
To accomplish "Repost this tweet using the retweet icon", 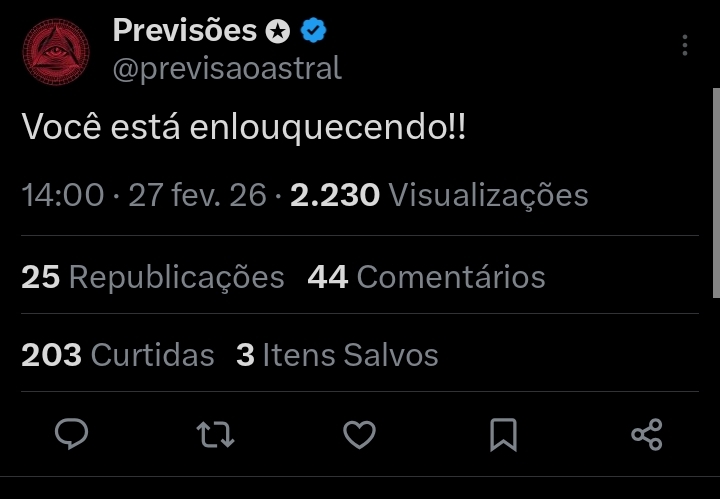I will point(215,434).
